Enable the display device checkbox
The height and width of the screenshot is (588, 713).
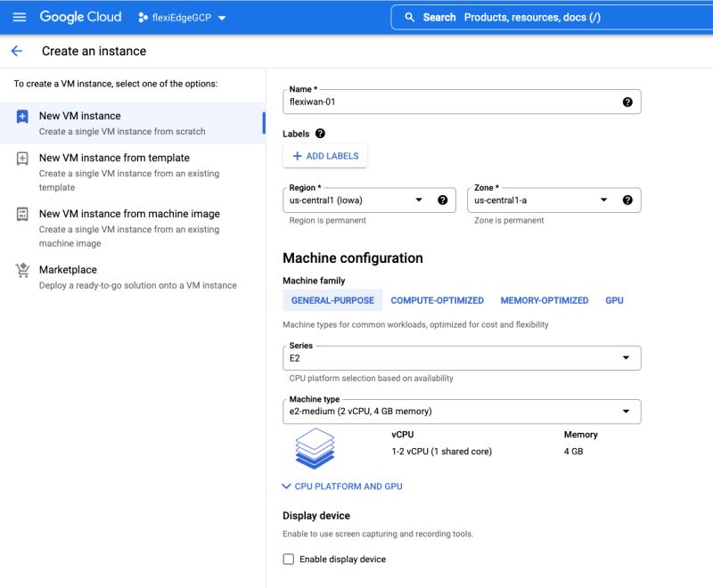coord(289,559)
